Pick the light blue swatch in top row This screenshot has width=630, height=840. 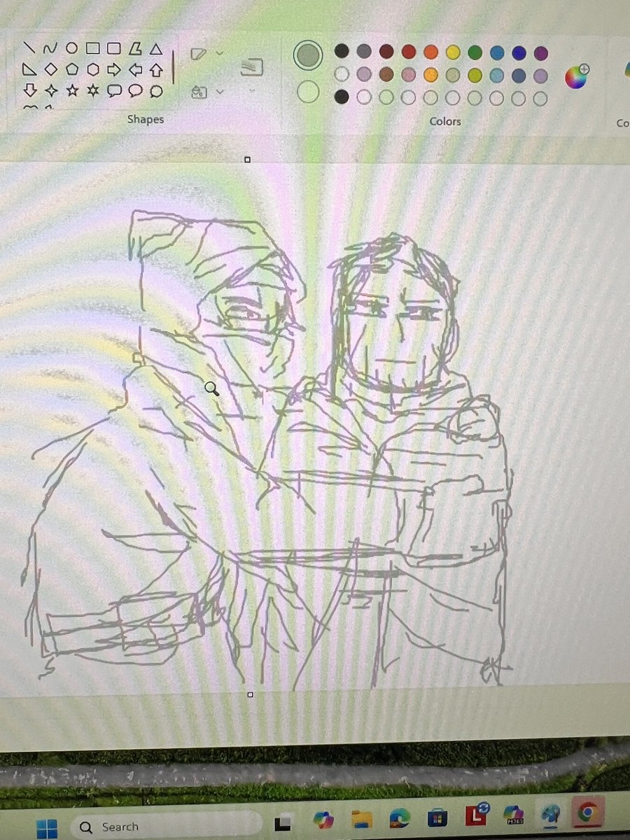pyautogui.click(x=497, y=52)
